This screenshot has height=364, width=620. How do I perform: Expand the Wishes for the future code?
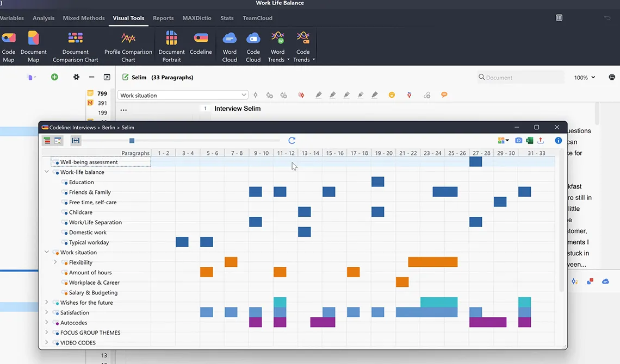(47, 303)
